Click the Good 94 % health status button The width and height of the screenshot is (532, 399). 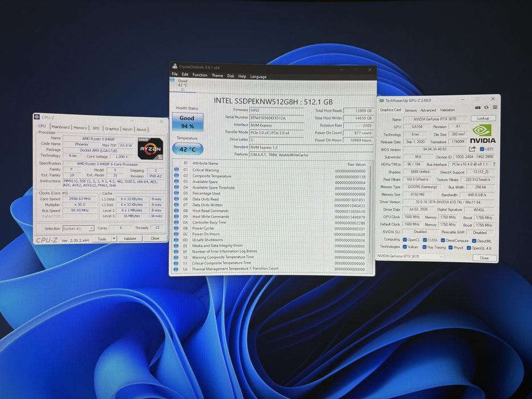point(187,122)
